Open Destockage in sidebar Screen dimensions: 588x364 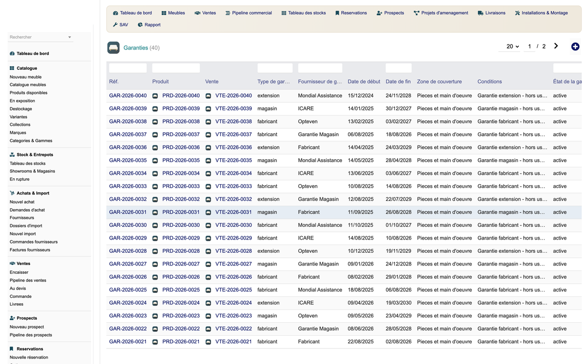point(21,109)
